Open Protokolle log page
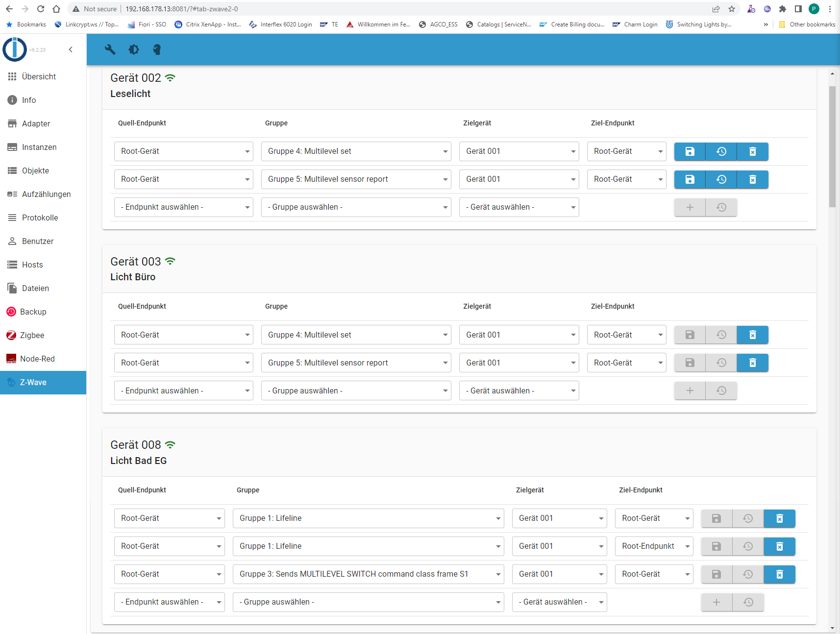 pos(43,218)
